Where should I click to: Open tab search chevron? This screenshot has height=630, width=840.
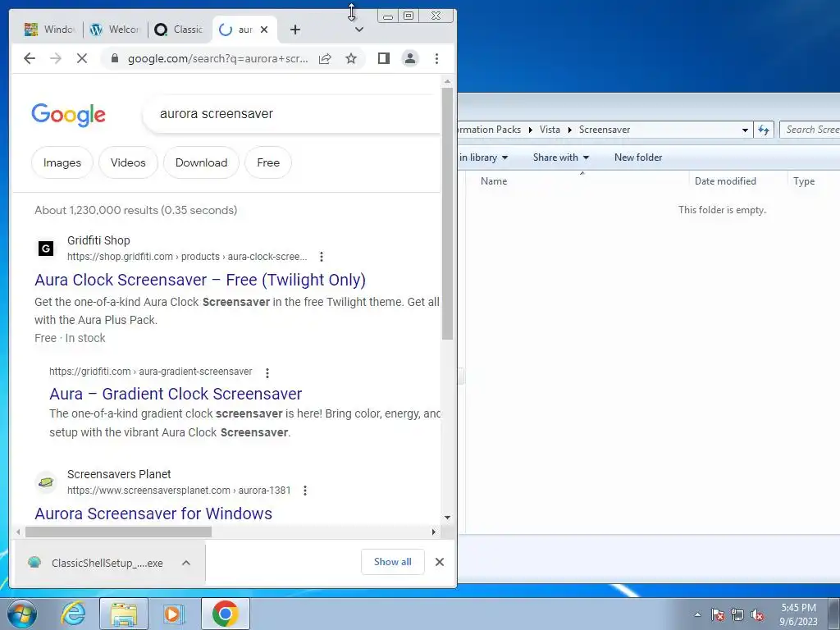[359, 30]
